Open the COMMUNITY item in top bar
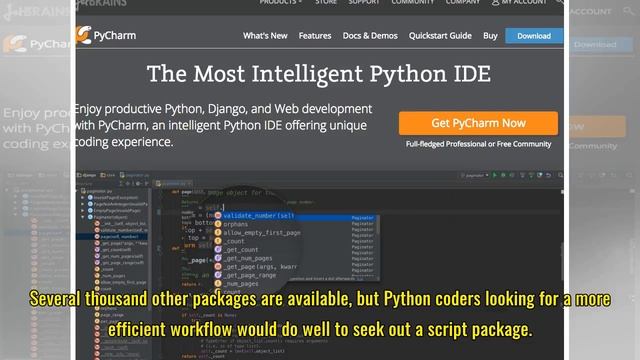The height and width of the screenshot is (360, 640). point(413,2)
